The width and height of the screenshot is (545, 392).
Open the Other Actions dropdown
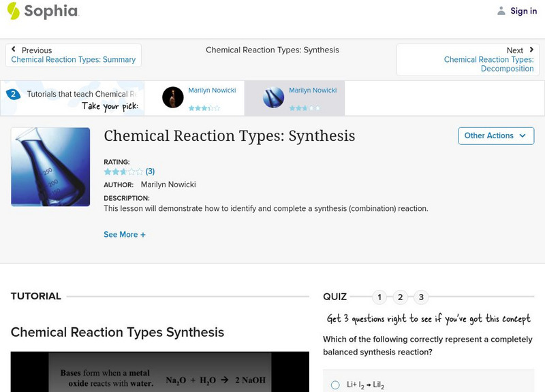click(x=497, y=135)
